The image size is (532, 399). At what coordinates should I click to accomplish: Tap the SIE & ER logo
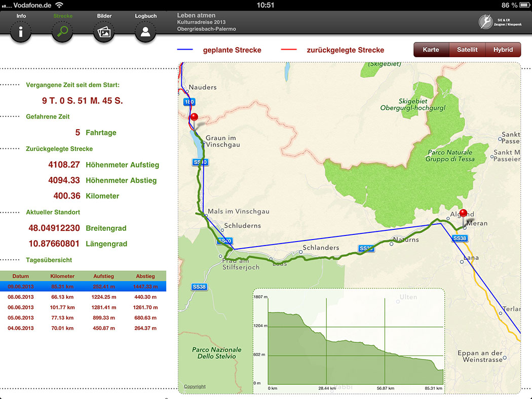click(x=500, y=22)
